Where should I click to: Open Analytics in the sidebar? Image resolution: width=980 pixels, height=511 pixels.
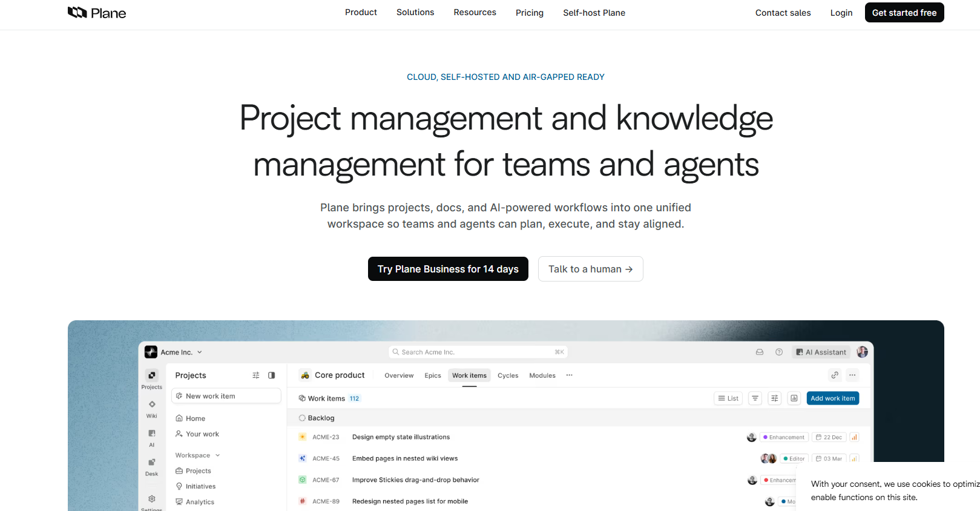pos(195,502)
